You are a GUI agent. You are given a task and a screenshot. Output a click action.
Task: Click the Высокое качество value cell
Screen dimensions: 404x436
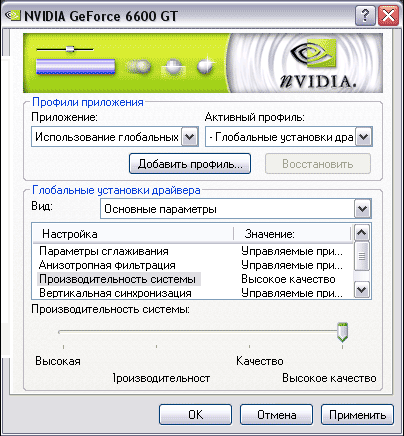point(288,279)
